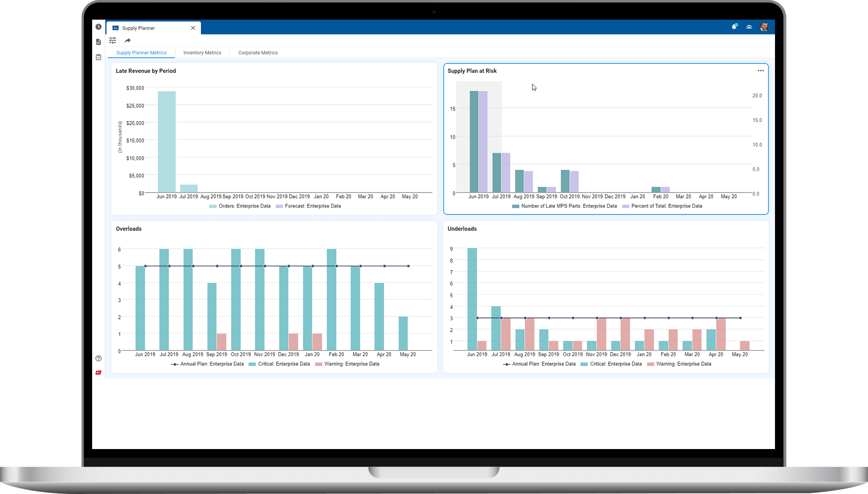Open Supply Plan at Risk options menu
Viewport: 868px width, 494px height.
(761, 71)
